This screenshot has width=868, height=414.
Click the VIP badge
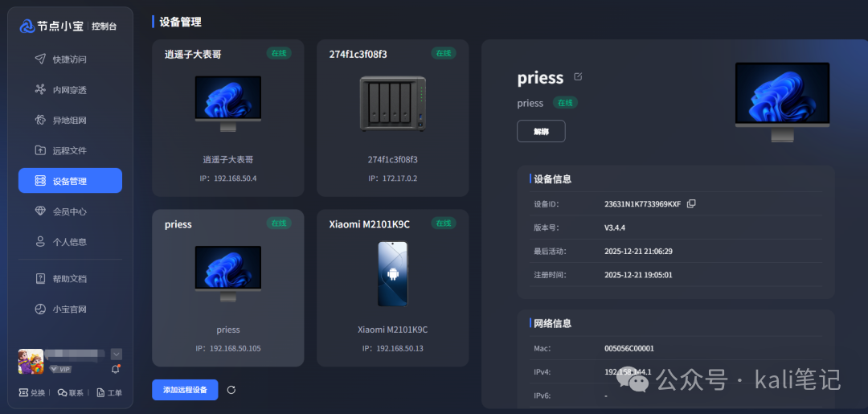[x=59, y=369]
